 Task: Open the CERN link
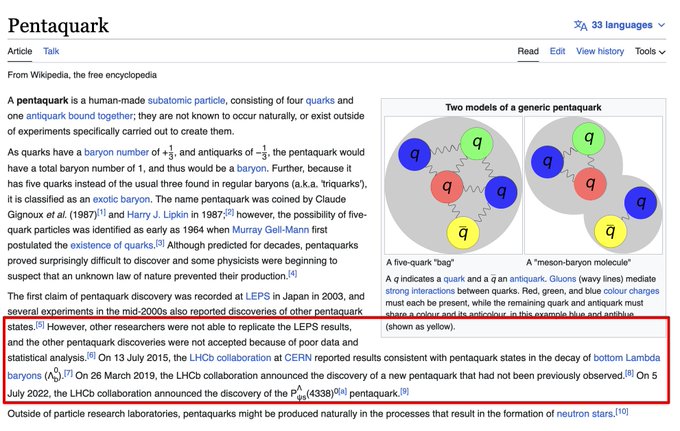(298, 358)
